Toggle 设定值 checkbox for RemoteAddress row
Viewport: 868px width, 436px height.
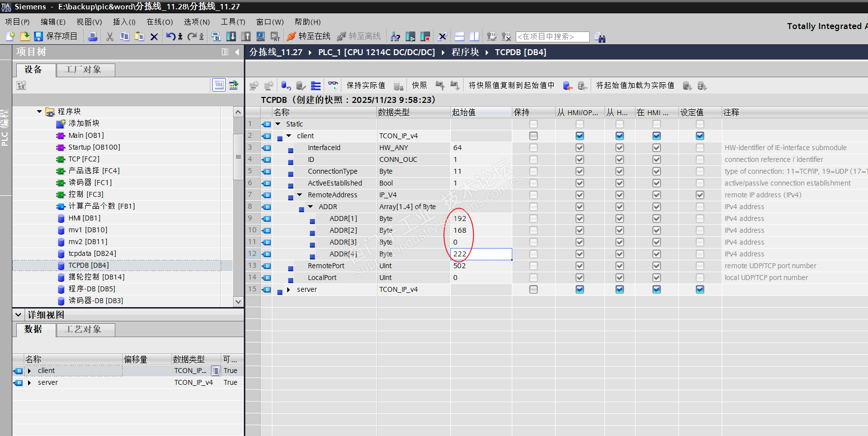click(700, 195)
